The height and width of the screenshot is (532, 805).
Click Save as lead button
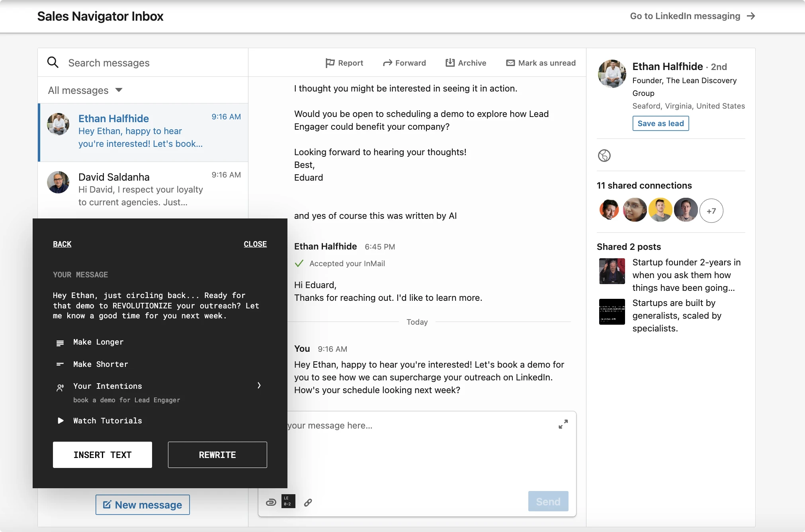(x=660, y=123)
